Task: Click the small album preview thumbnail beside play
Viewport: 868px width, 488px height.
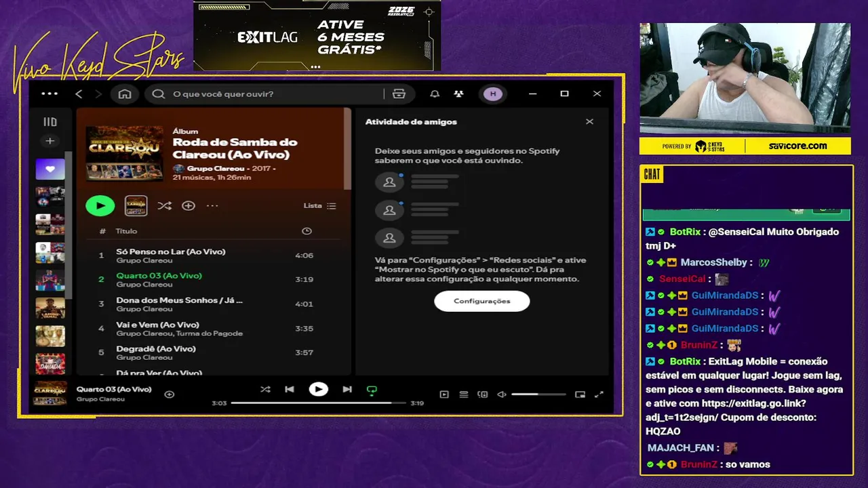Action: [136, 205]
